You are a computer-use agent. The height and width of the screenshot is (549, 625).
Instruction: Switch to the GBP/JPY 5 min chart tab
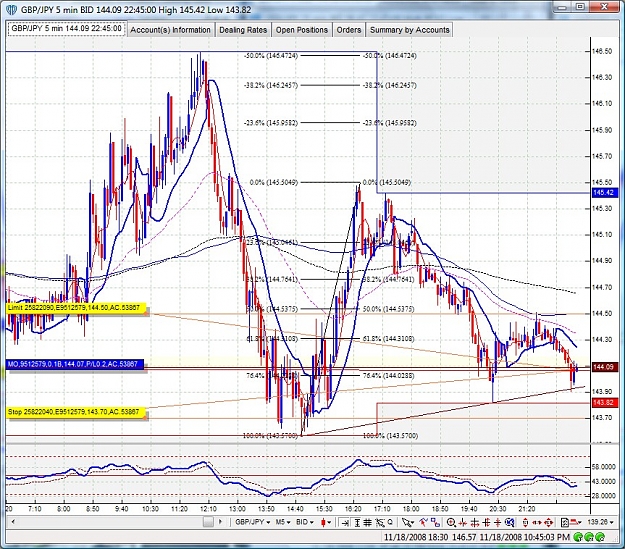(66, 29)
